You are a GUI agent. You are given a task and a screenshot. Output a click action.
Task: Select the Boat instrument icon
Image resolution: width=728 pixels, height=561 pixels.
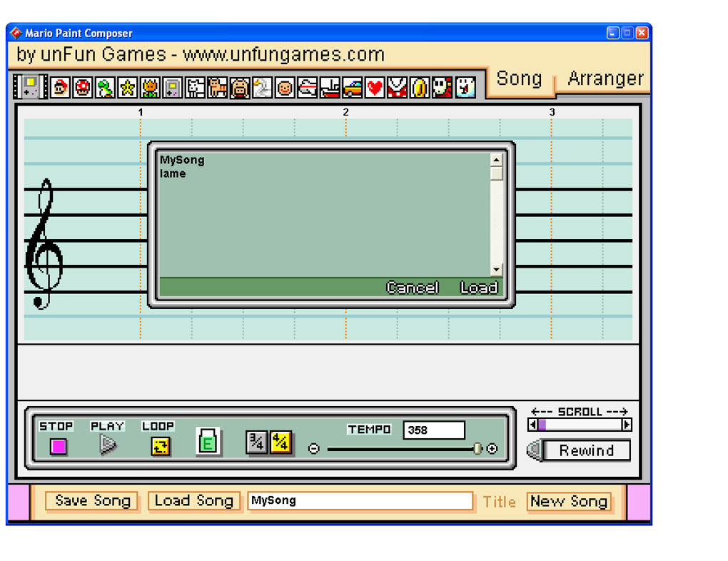coord(330,87)
